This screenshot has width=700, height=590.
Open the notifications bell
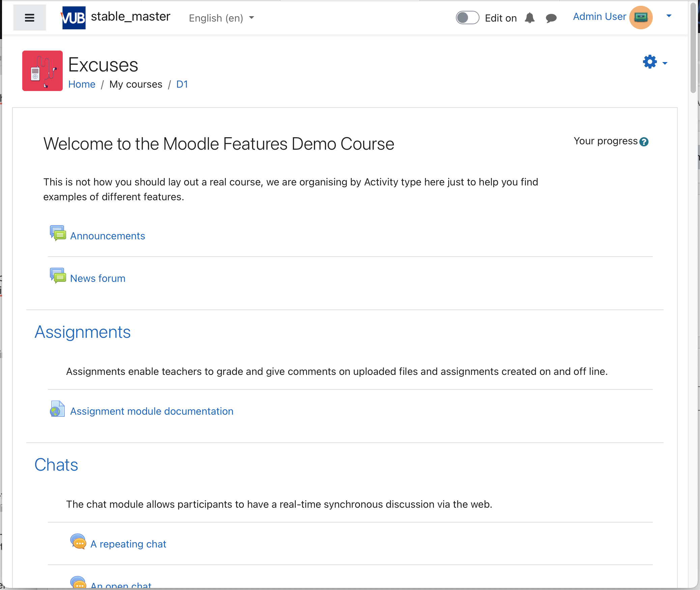click(530, 18)
